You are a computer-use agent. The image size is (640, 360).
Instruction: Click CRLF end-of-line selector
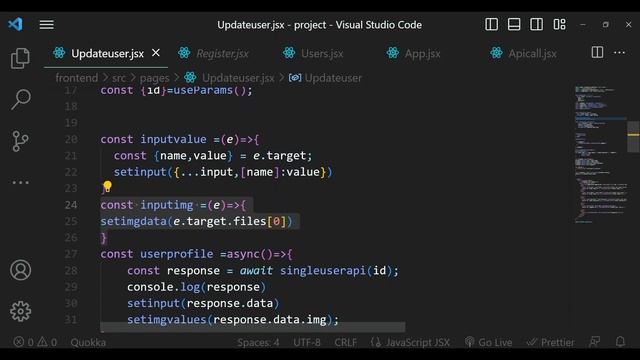pyautogui.click(x=345, y=342)
